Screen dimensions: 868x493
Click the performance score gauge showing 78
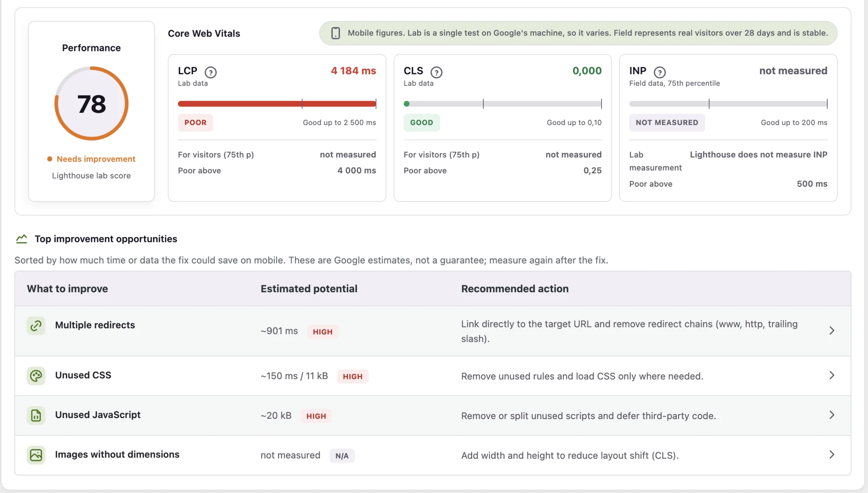(x=92, y=103)
